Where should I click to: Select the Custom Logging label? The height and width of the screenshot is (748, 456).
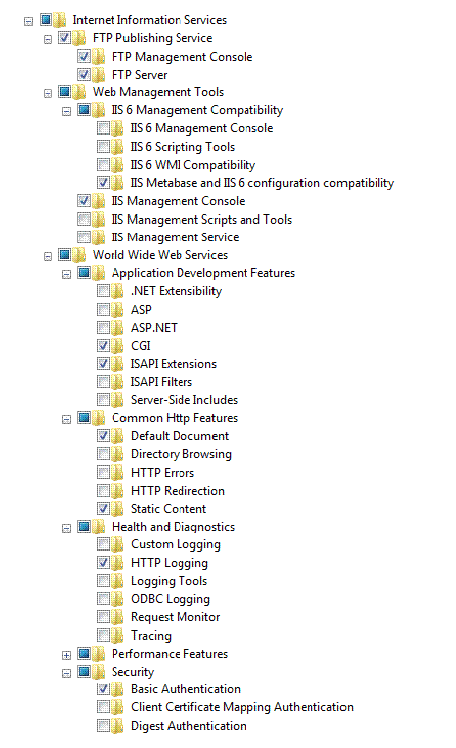point(176,544)
